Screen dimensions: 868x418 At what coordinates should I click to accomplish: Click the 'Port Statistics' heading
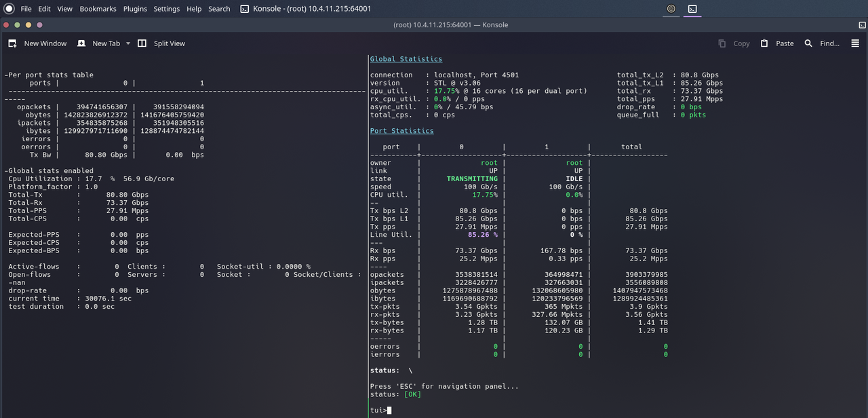point(402,131)
